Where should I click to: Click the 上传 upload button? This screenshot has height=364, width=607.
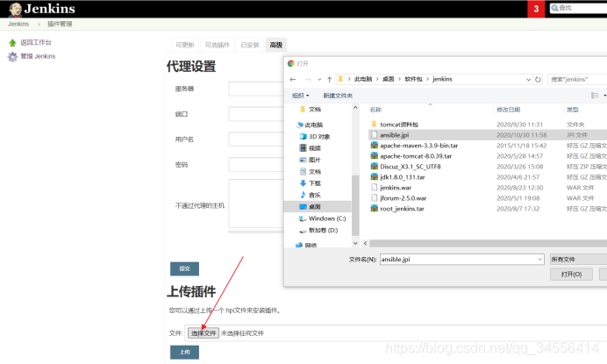tap(185, 352)
